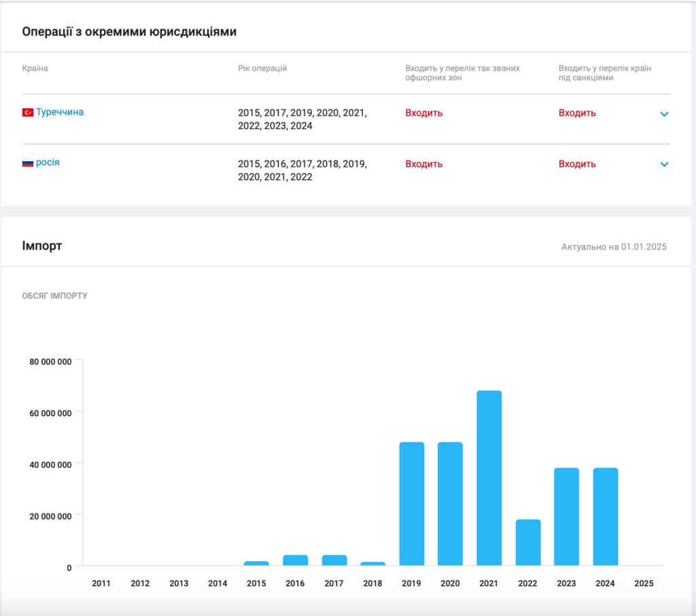Click Туреччина's red sanctions status Входить
This screenshot has height=616, width=696.
click(x=577, y=113)
